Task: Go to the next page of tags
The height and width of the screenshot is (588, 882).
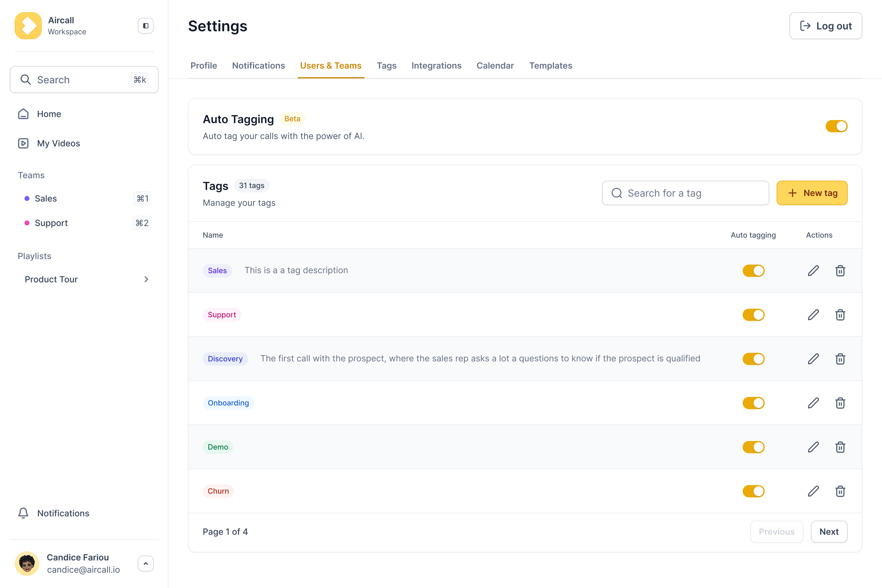Action: pyautogui.click(x=829, y=531)
